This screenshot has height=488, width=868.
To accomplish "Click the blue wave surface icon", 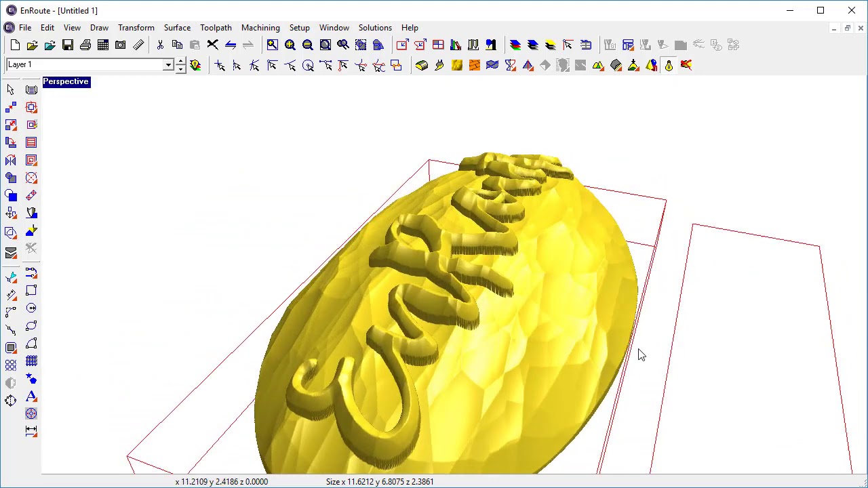I will pyautogui.click(x=492, y=65).
